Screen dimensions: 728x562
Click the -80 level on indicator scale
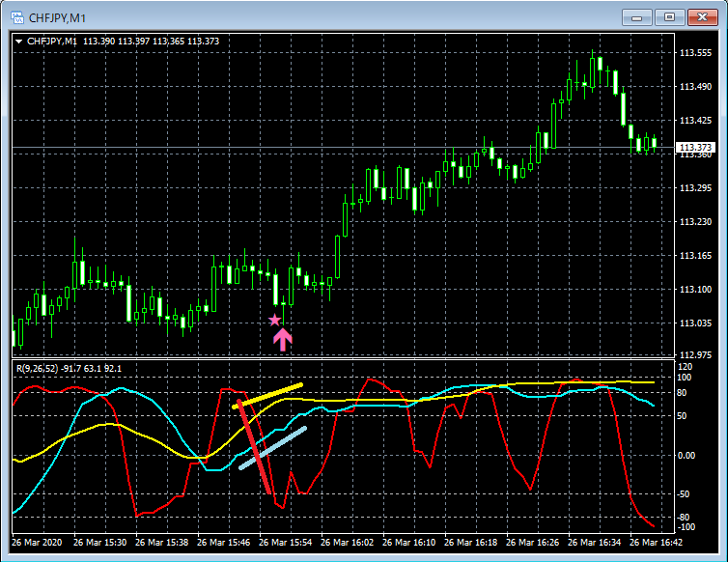click(683, 517)
